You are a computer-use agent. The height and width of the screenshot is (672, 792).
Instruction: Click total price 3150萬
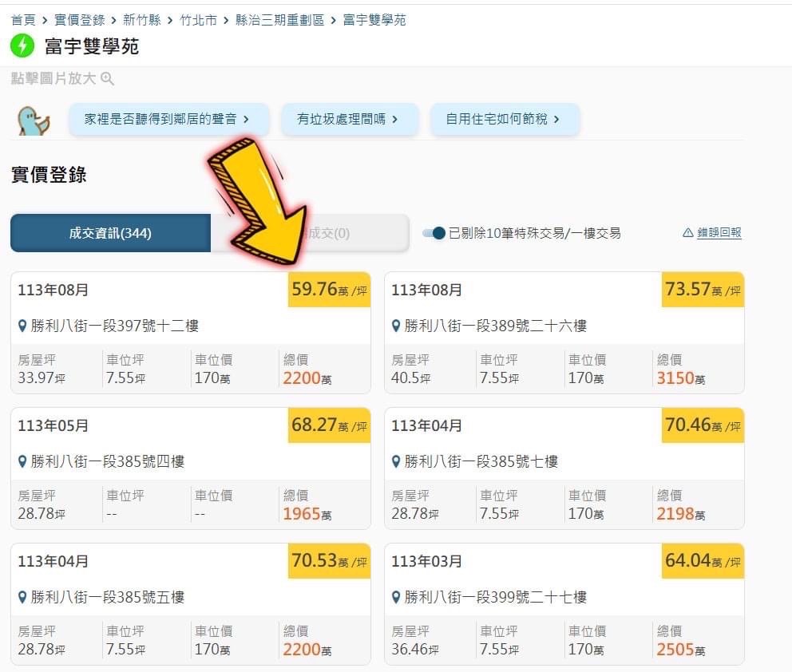pyautogui.click(x=681, y=378)
